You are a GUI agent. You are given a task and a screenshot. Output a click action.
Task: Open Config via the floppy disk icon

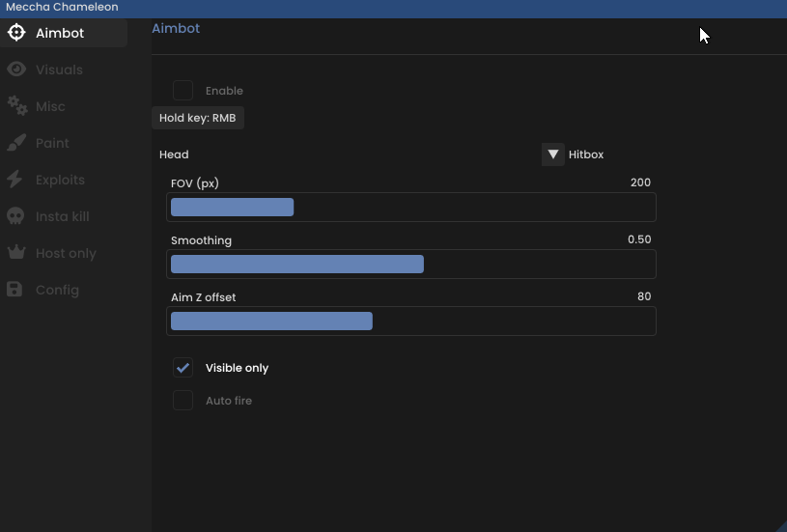(14, 290)
